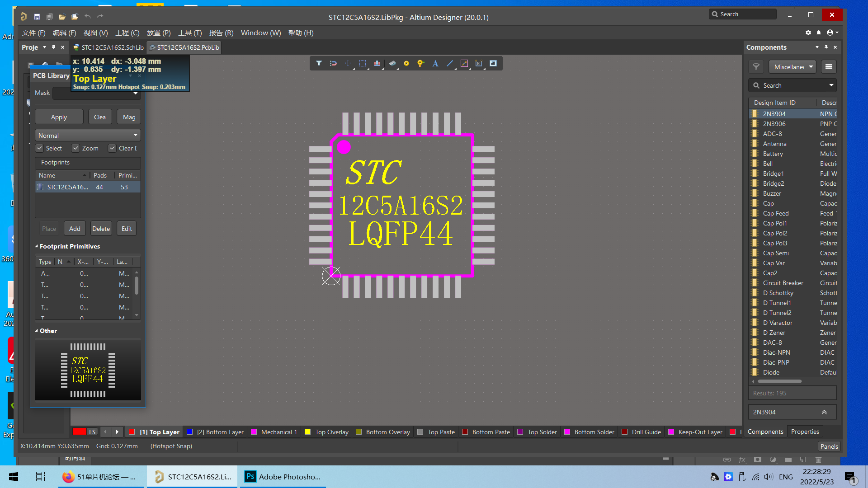
Task: Select the move objects crosshair tool
Action: point(348,63)
